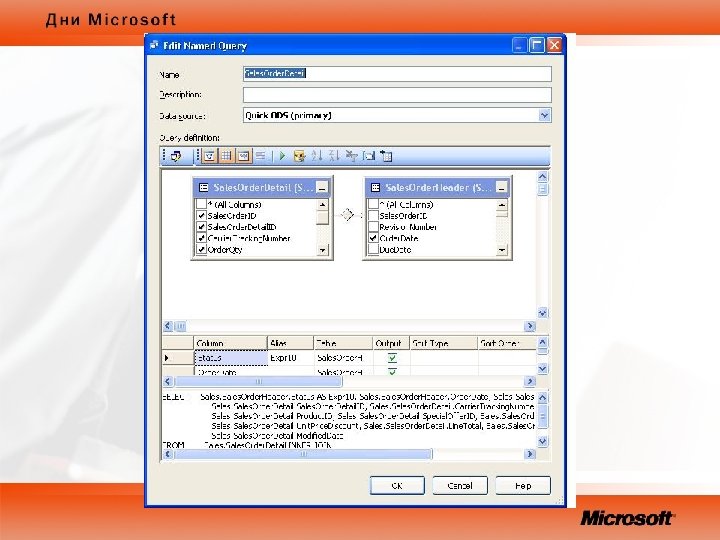This screenshot has width=720, height=540.
Task: Check the RevisionNumber column checkbox
Action: coord(373,227)
